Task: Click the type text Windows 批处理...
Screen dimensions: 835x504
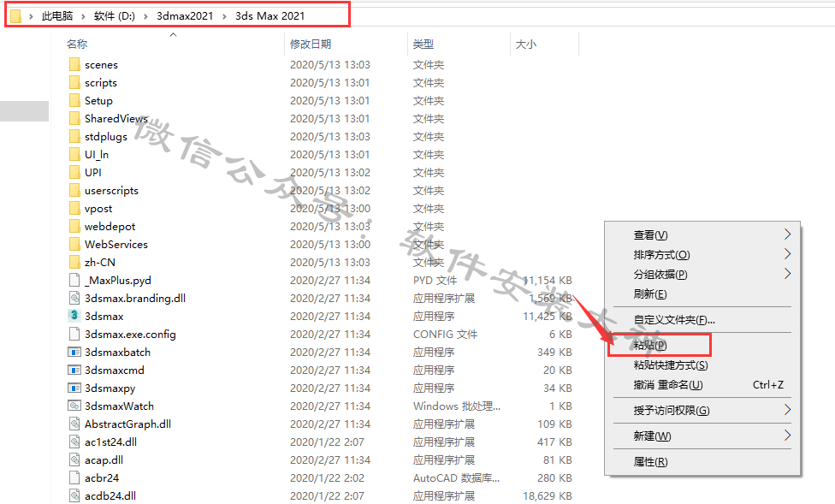Action: coord(457,406)
